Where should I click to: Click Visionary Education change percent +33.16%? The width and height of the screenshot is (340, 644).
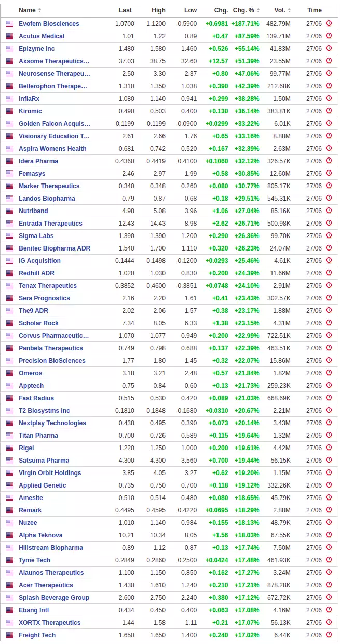pos(247,136)
